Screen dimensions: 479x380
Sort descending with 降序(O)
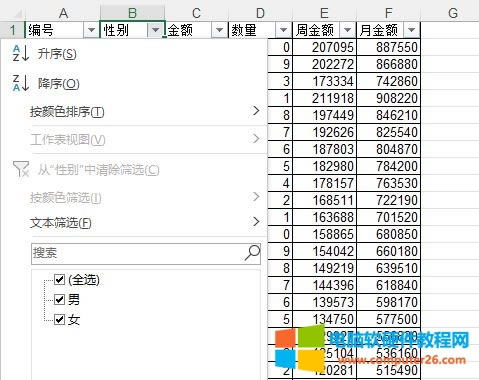(59, 83)
